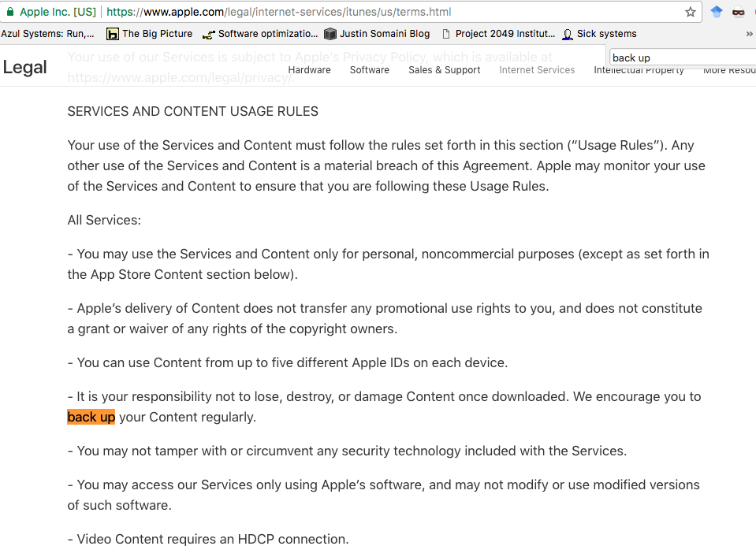Open the More Resources tab
The width and height of the screenshot is (756, 557).
point(729,70)
